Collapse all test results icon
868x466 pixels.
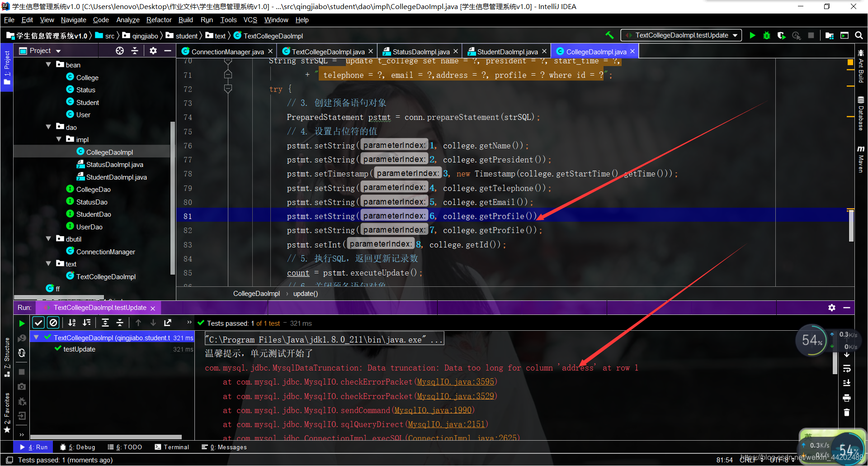tap(120, 323)
